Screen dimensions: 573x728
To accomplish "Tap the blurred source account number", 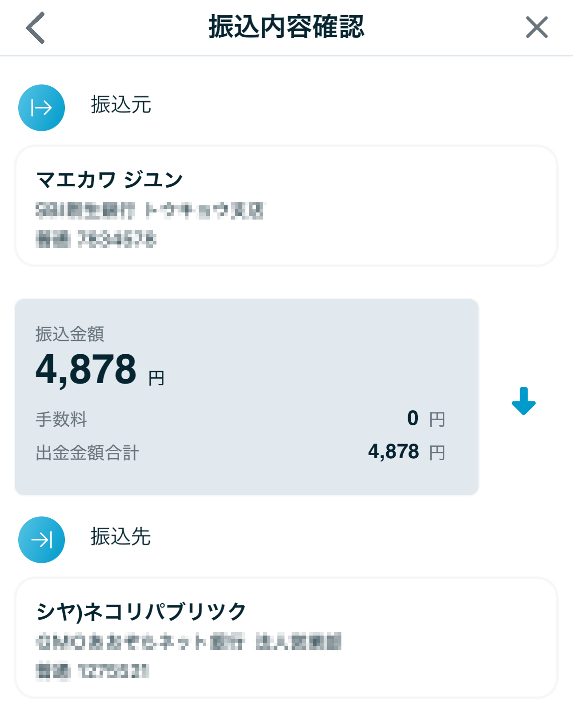I will tap(96, 240).
